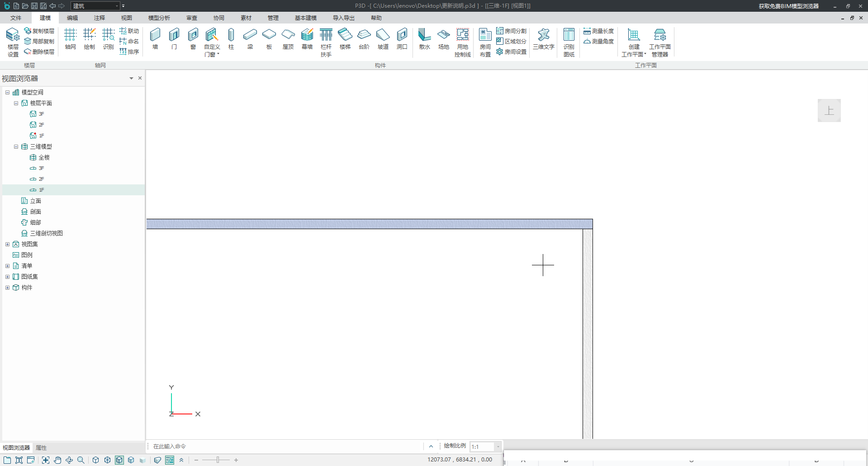Select the pan hand tool in status bar
This screenshot has height=466, width=868.
click(x=57, y=460)
